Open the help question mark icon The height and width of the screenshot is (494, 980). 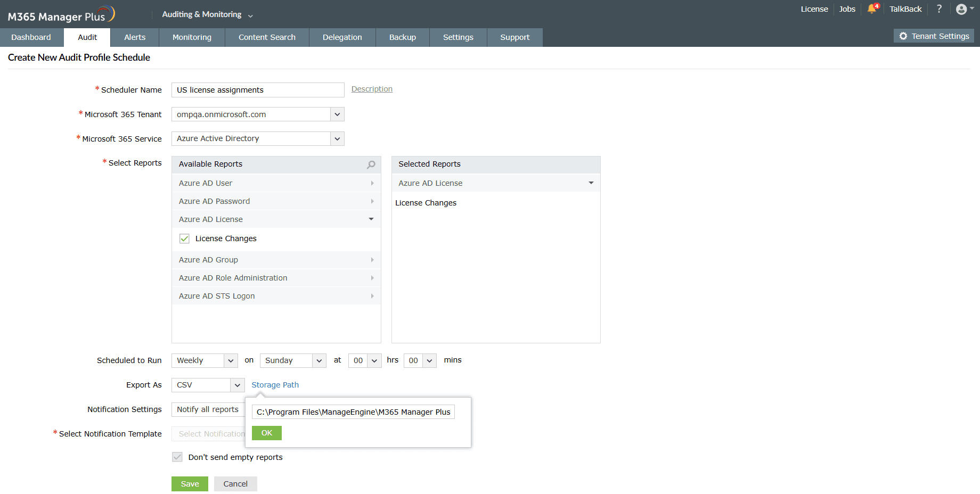click(x=939, y=9)
